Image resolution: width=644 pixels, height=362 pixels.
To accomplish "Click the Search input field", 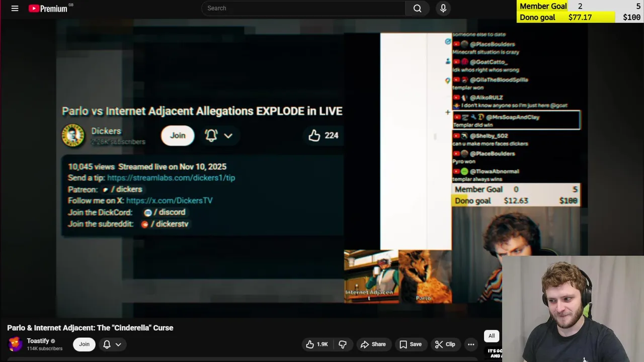I will [303, 8].
